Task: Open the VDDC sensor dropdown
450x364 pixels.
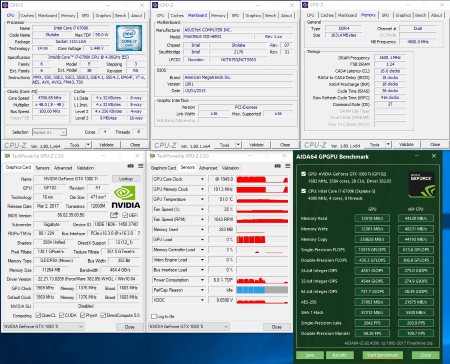Action: (x=202, y=300)
